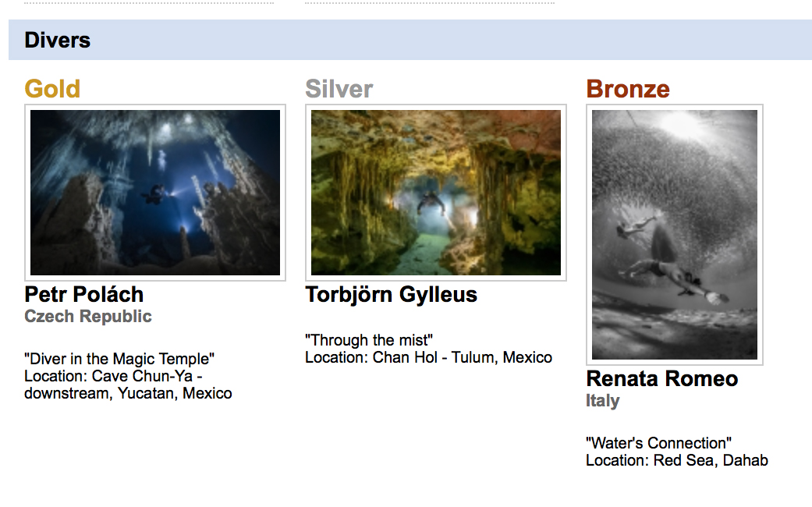Click the Red Sea, Dahab location text
Screen dimensions: 812x507
(677, 460)
